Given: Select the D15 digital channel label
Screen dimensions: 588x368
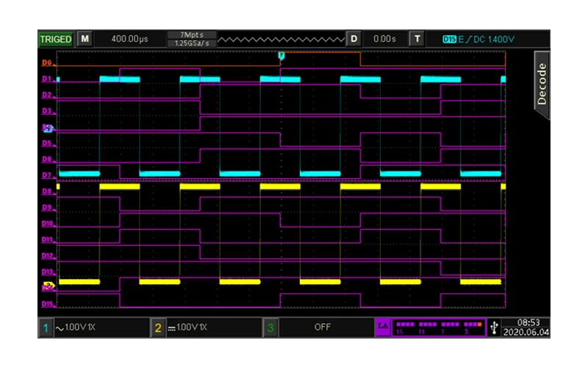Looking at the screenshot, I should pyautogui.click(x=46, y=303).
